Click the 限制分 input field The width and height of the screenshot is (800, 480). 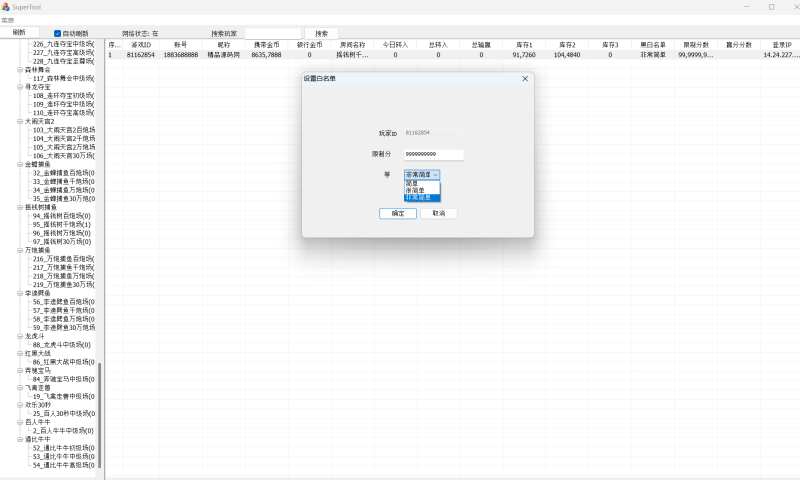(x=433, y=154)
